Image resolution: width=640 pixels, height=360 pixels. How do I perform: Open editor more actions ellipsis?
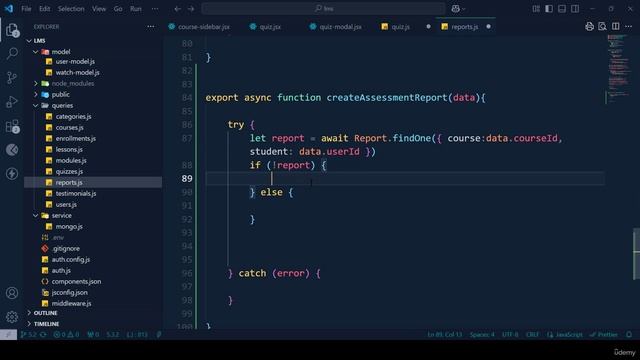tap(628, 27)
